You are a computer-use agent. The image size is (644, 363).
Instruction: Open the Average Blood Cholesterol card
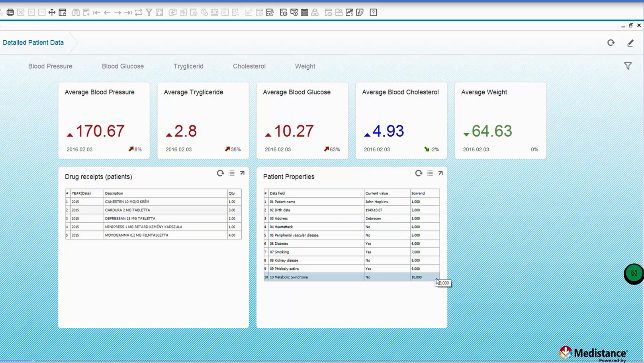pos(401,121)
